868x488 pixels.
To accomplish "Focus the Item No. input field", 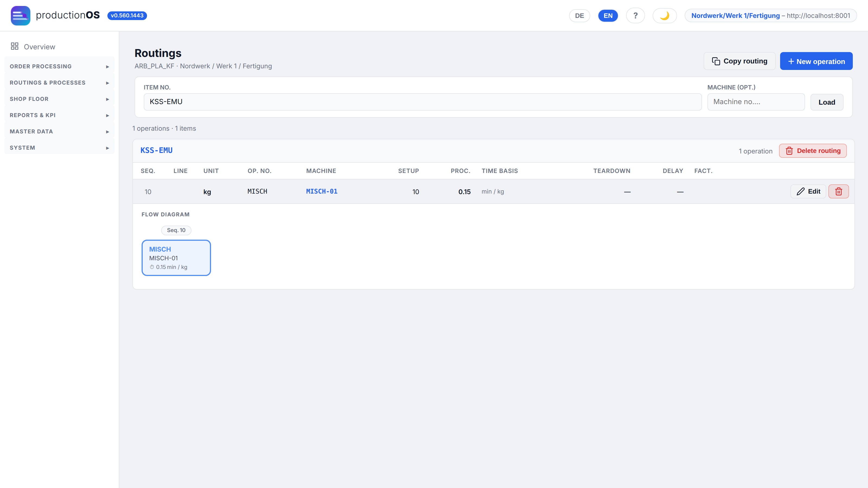I will [x=423, y=102].
